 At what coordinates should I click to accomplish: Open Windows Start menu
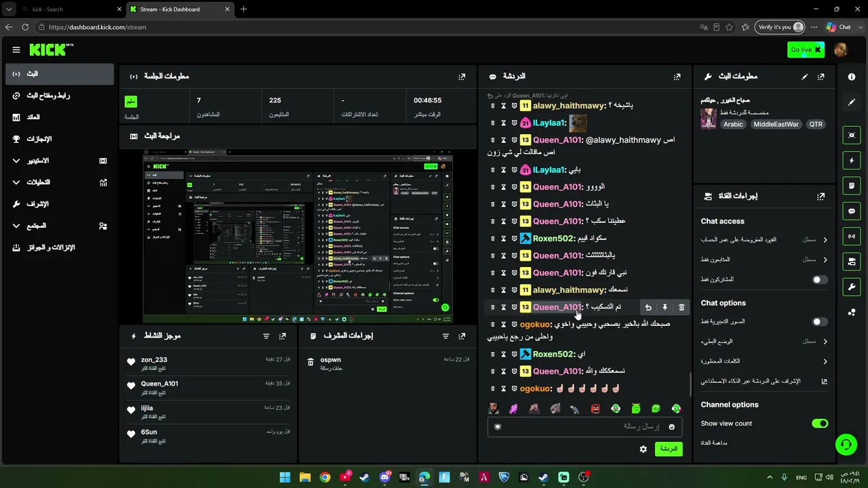click(x=285, y=477)
